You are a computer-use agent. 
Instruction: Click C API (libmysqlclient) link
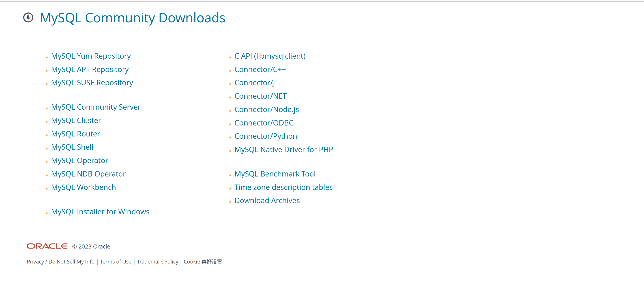(270, 56)
